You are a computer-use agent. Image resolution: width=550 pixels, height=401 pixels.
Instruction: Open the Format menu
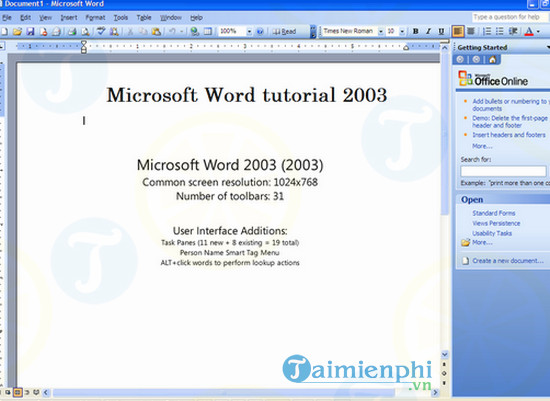point(95,17)
